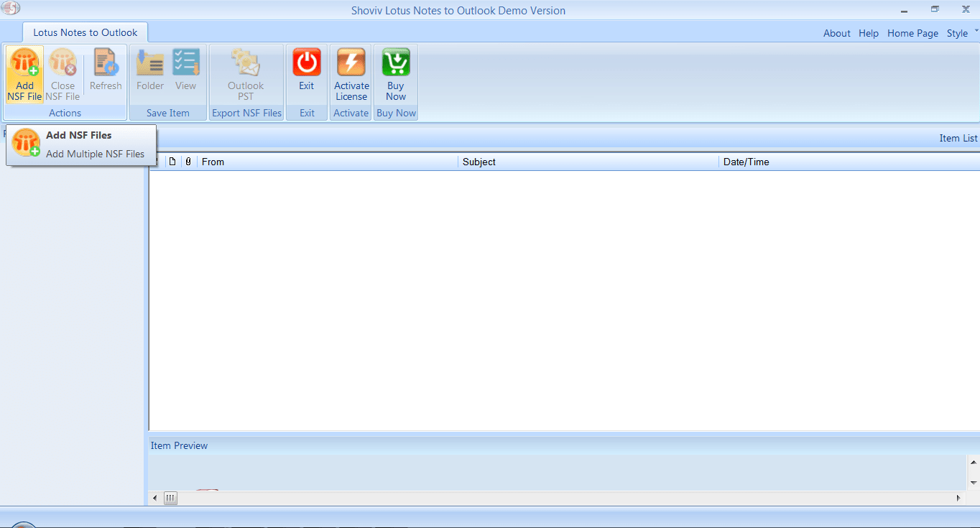Expand the Style dropdown

pyautogui.click(x=962, y=33)
